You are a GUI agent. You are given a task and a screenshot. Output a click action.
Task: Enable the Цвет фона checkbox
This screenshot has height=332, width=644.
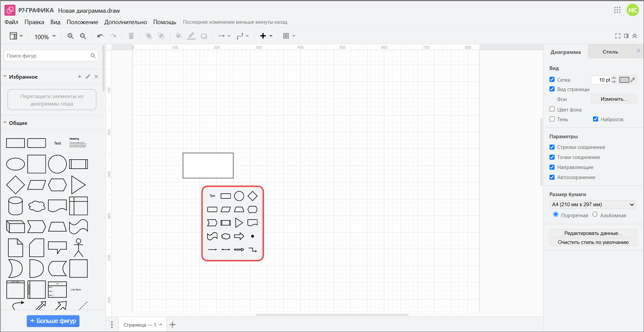[x=552, y=109]
